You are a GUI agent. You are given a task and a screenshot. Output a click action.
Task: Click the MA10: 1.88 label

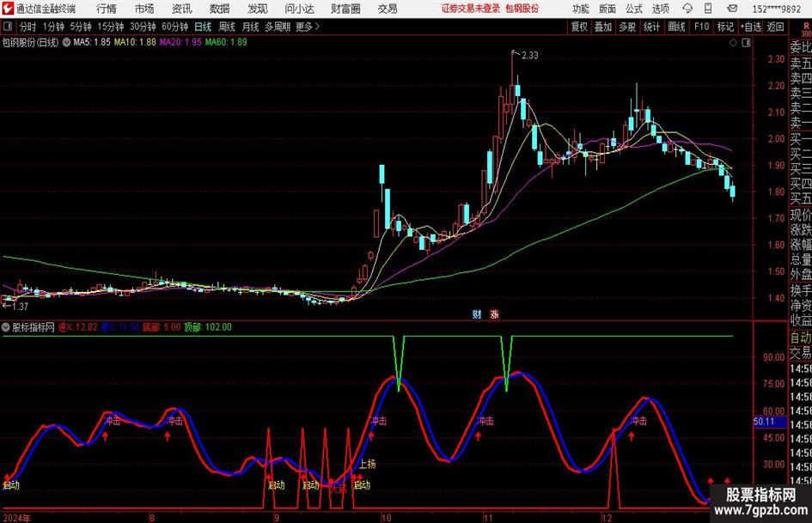tap(135, 42)
